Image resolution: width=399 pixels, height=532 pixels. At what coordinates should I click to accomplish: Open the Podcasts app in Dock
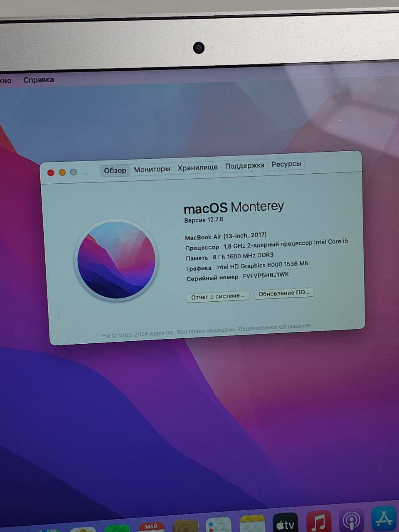352,520
